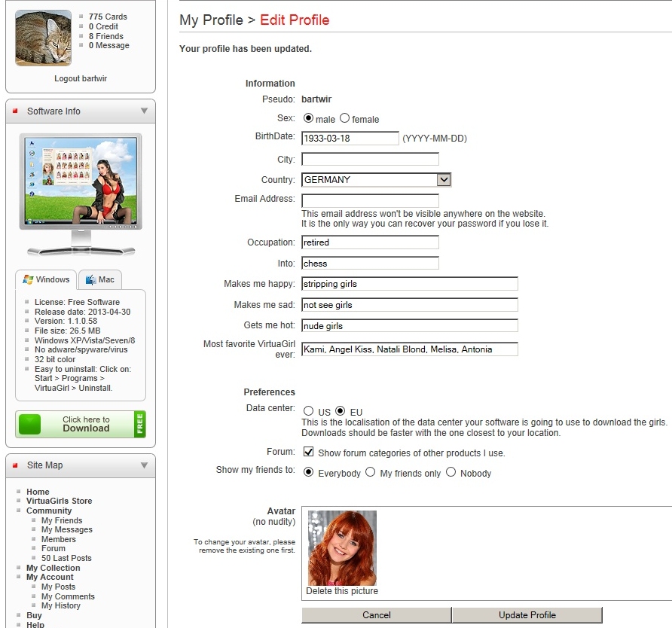672x628 pixels.
Task: Focus the Into field containing chess
Action: click(371, 263)
